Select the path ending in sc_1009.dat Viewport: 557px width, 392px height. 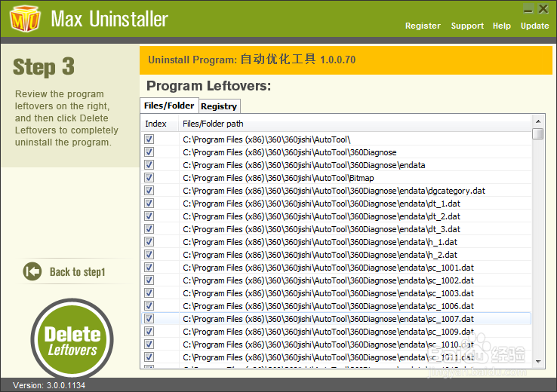328,332
